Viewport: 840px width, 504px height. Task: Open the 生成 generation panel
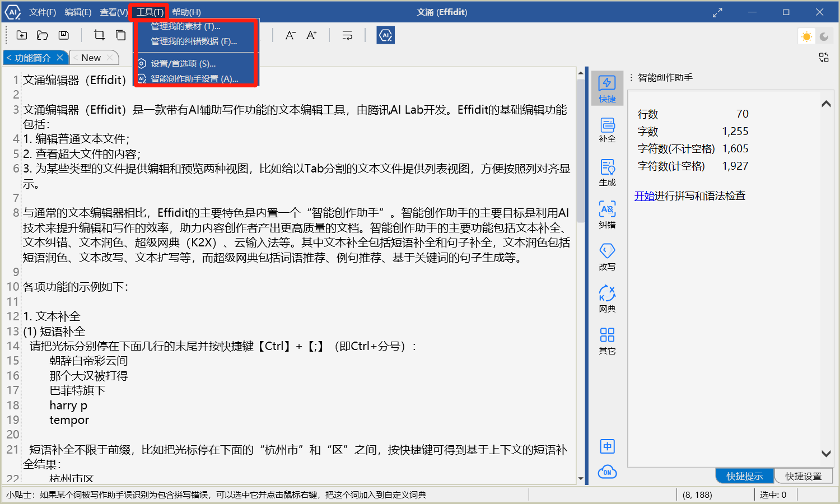[x=607, y=173]
